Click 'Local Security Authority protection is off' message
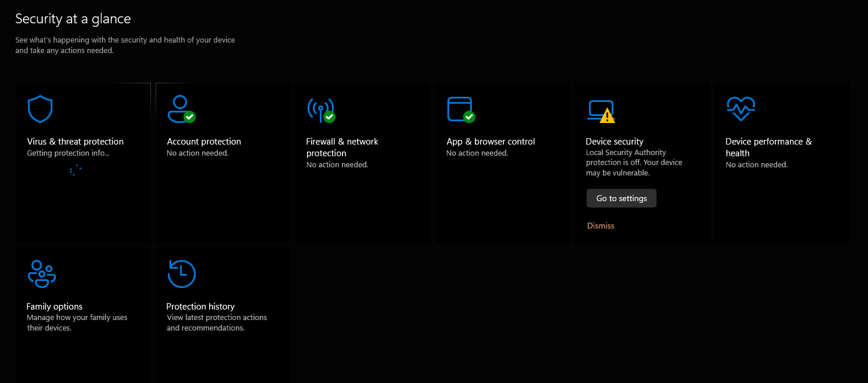 click(634, 163)
